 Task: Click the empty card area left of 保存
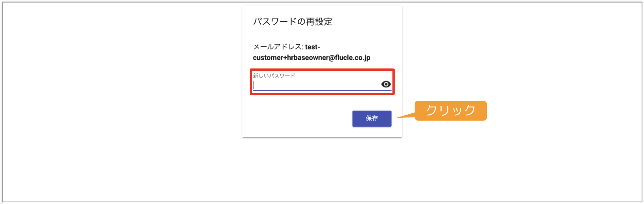coord(301,119)
